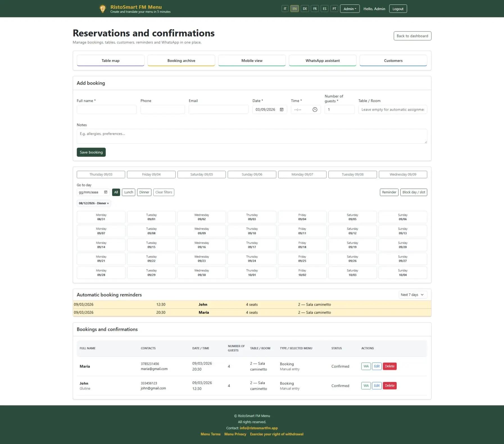
Task: Select Friday 09/04 in week strip
Action: [151, 174]
